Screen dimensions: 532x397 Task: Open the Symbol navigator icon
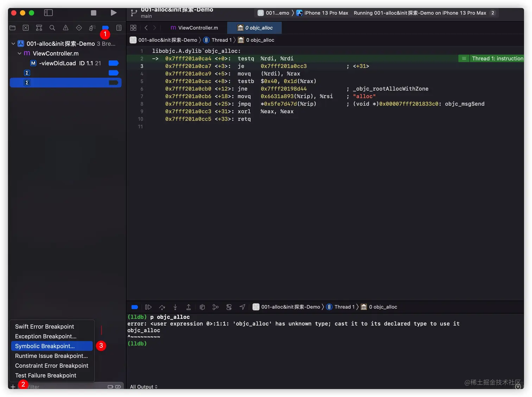tap(39, 28)
